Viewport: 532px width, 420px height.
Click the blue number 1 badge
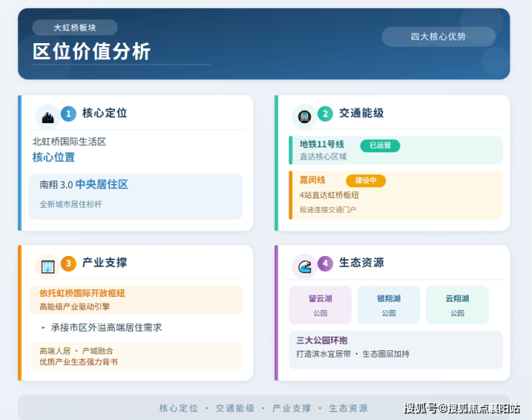(68, 114)
